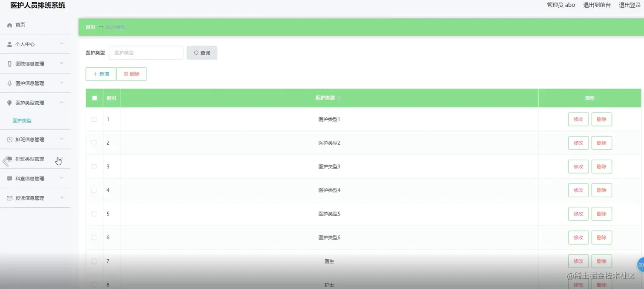Click the magnifier icon in the 查询 button
The width and height of the screenshot is (644, 289).
[196, 53]
